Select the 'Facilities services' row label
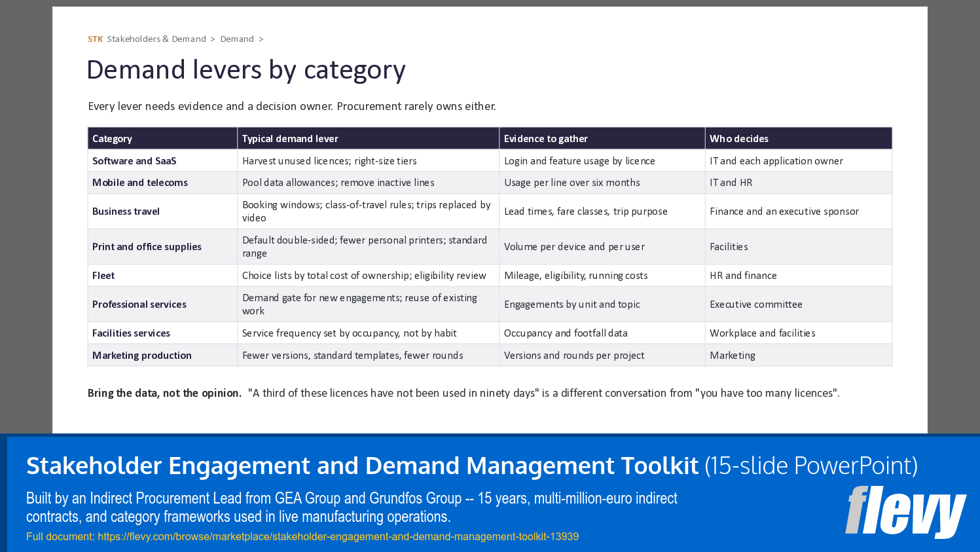The height and width of the screenshot is (552, 980). (x=131, y=333)
